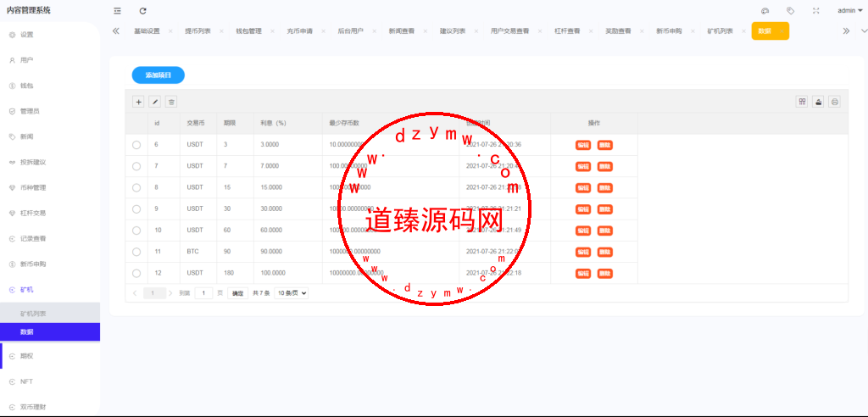
Task: Collapse the 矿机 sidebar menu
Action: pos(50,290)
